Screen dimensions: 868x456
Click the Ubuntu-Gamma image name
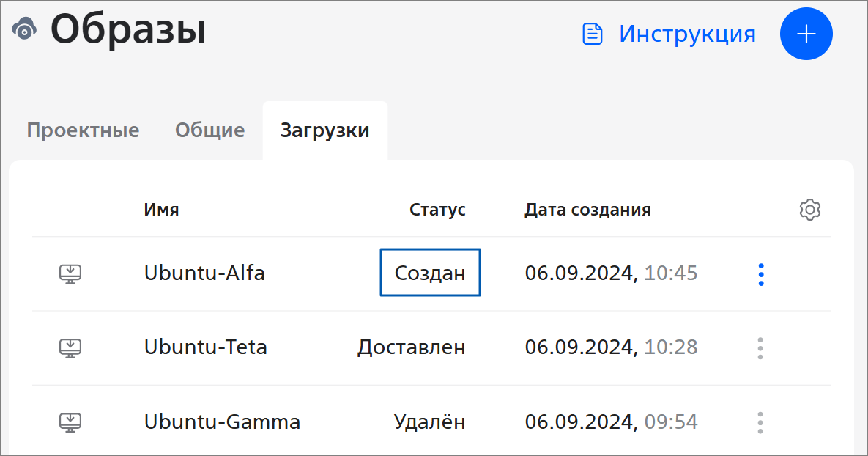click(222, 422)
